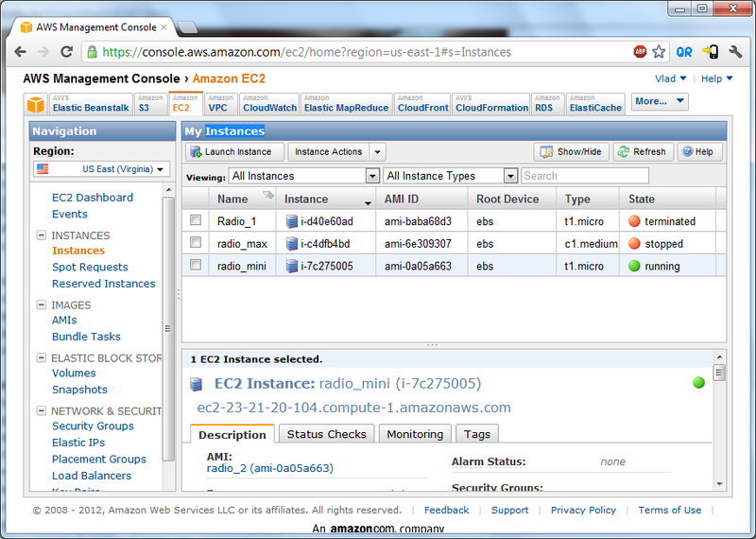Click the red stopped status dot
This screenshot has width=756, height=539.
634,243
